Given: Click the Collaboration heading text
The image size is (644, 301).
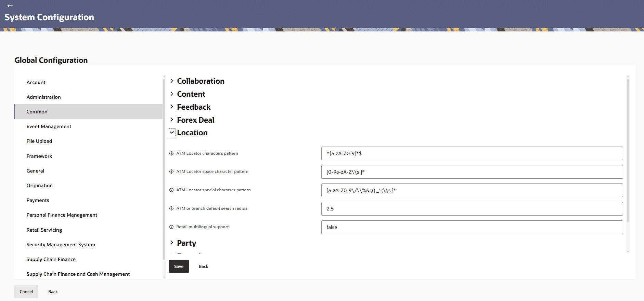Looking at the screenshot, I should coord(201,81).
